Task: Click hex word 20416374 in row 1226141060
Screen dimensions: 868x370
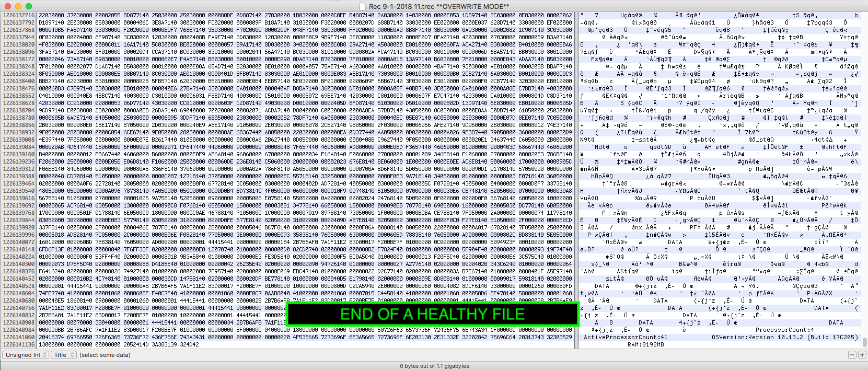Action: point(51,337)
